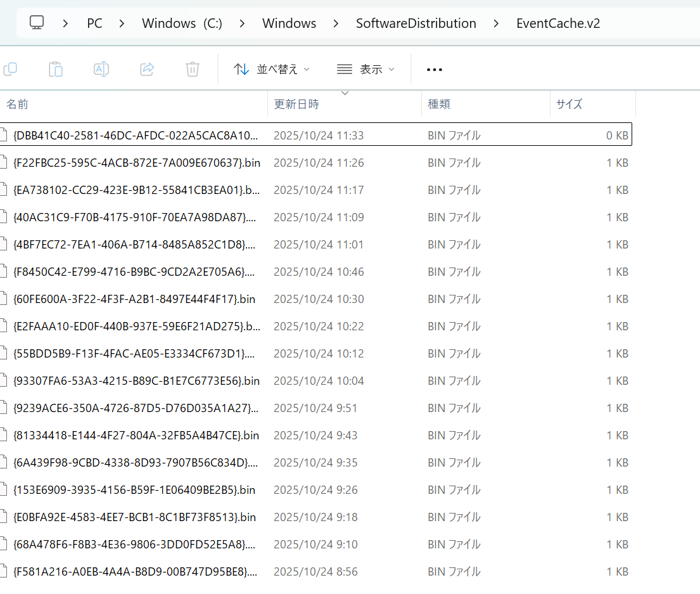Open the three-dots more options menu

(x=435, y=70)
